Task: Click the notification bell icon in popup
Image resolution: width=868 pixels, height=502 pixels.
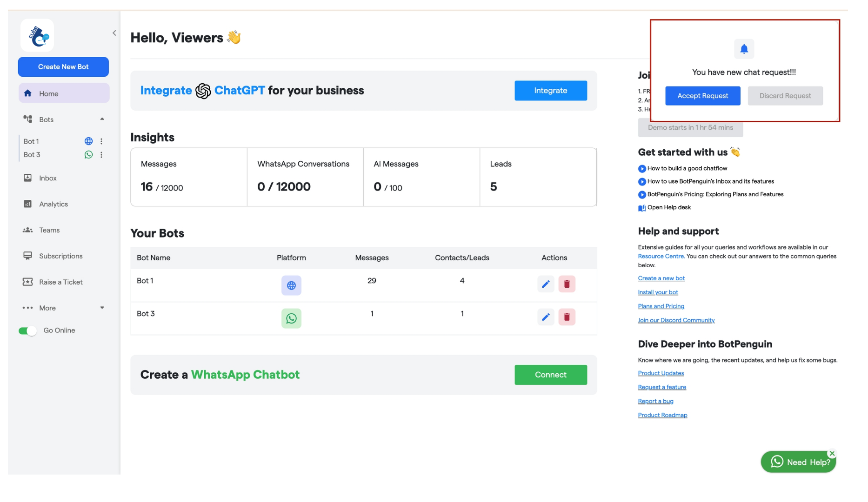Action: 744,49
